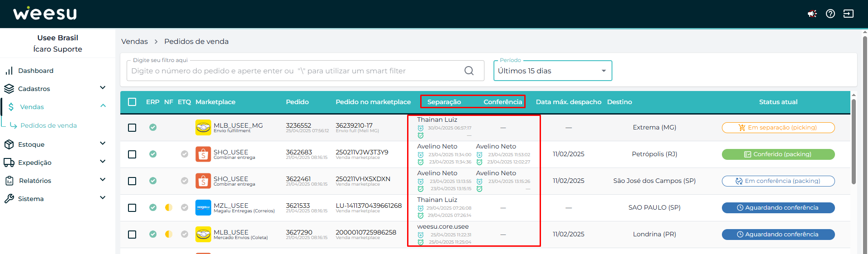Click ERP green check for order 3236552

click(153, 127)
